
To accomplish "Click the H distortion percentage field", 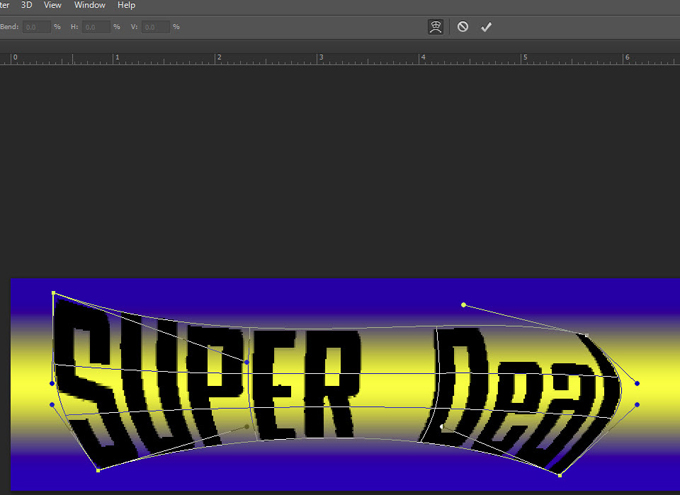I will pyautogui.click(x=96, y=27).
